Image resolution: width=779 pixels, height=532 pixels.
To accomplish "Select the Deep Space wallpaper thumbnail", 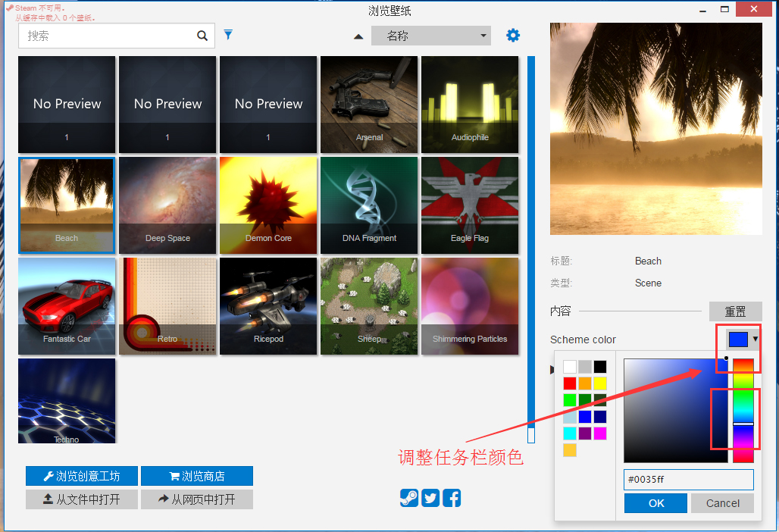I will click(167, 205).
